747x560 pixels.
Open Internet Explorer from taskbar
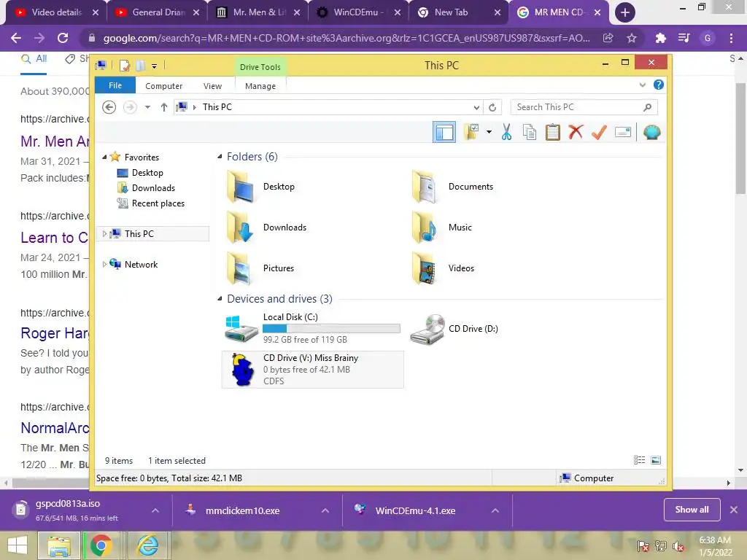pyautogui.click(x=148, y=545)
